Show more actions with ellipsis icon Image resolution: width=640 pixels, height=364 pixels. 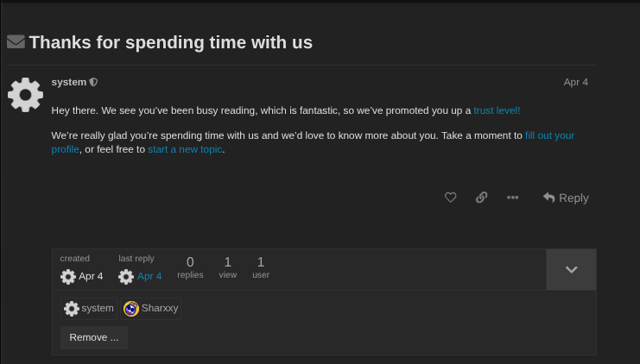pyautogui.click(x=513, y=198)
